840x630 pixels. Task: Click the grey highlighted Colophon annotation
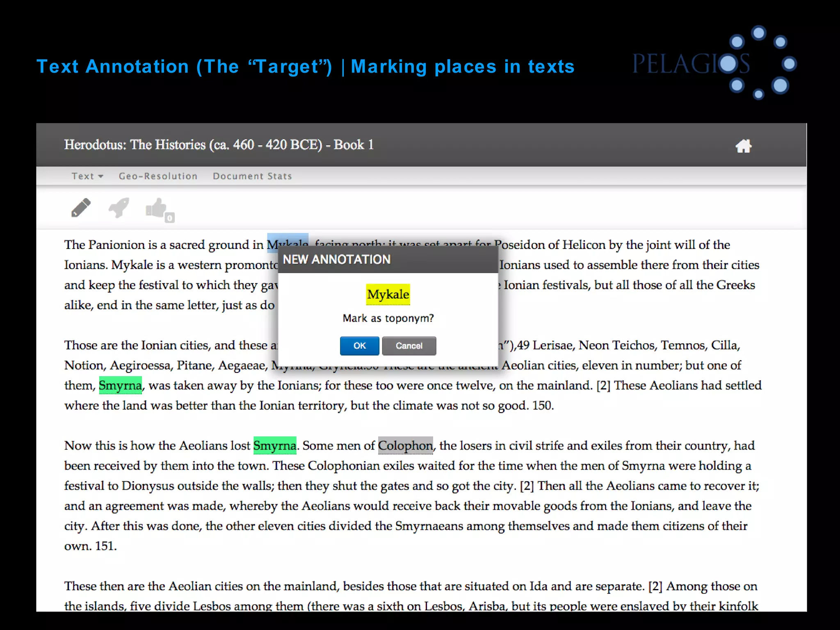[405, 445]
